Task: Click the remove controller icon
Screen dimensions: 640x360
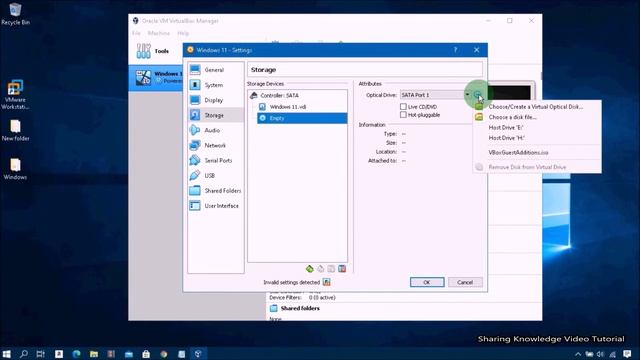Action: click(x=320, y=269)
